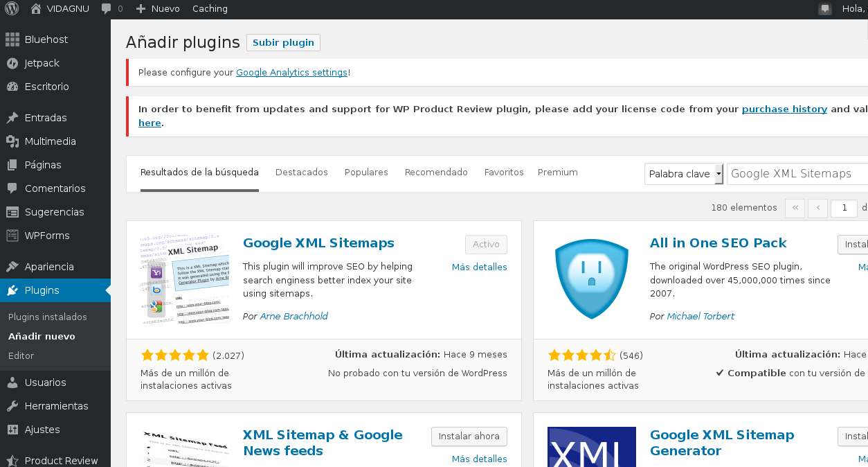The width and height of the screenshot is (868, 467).
Task: Open the Caching admin bar menu
Action: tap(210, 9)
